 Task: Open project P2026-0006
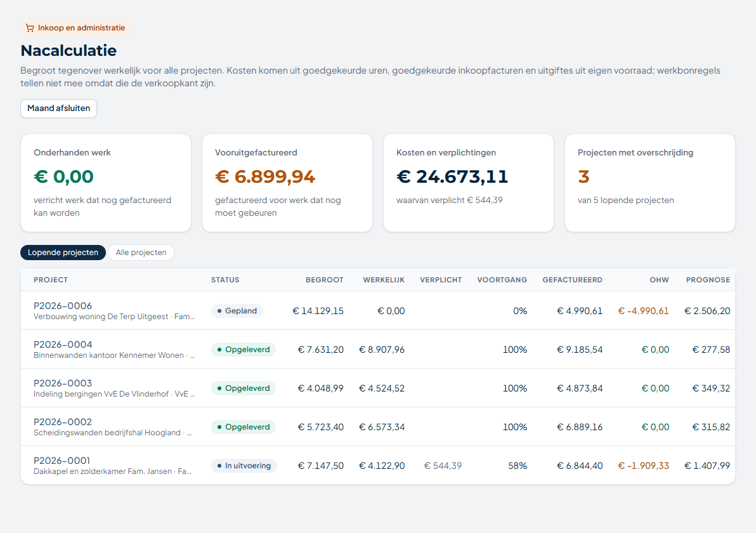[x=63, y=305]
